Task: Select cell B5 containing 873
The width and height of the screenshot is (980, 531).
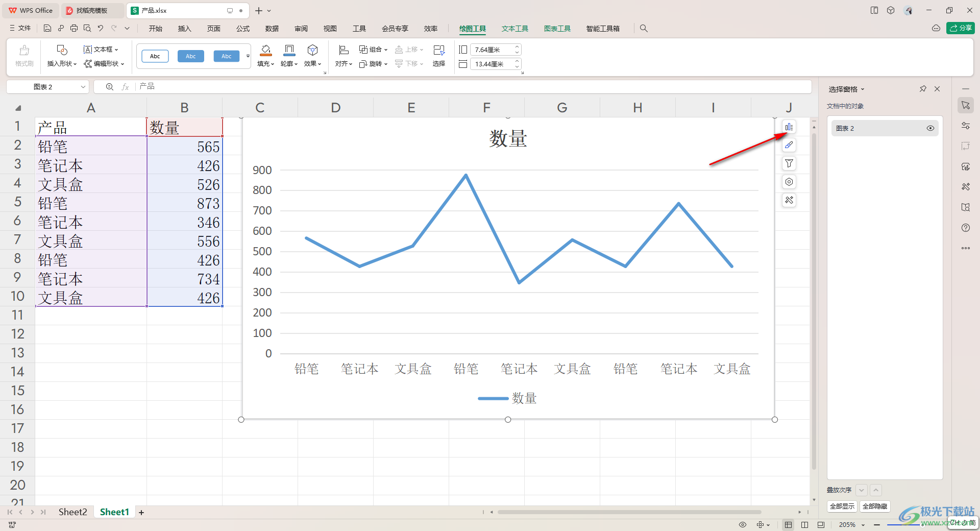Action: (x=185, y=203)
